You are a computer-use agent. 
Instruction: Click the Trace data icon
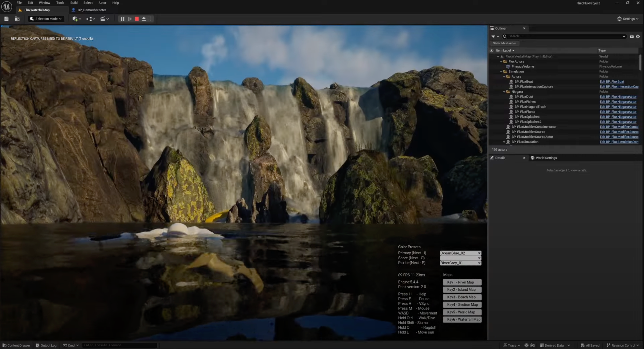click(x=505, y=345)
